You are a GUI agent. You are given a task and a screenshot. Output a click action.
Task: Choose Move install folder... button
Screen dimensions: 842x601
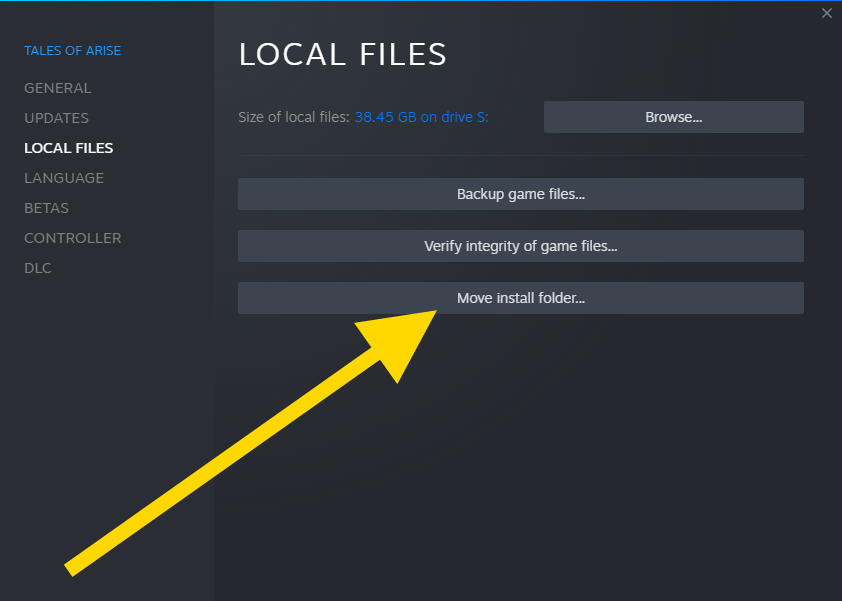520,298
